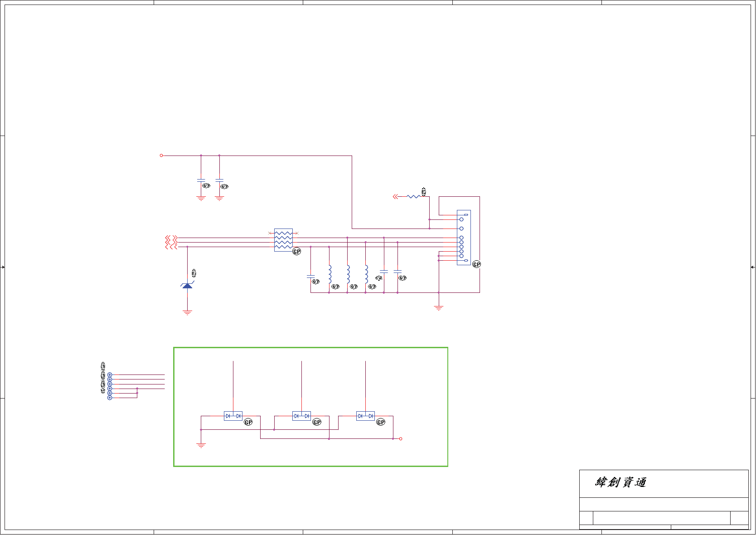
Task: Select the middle inductor coil
Action: coord(348,274)
